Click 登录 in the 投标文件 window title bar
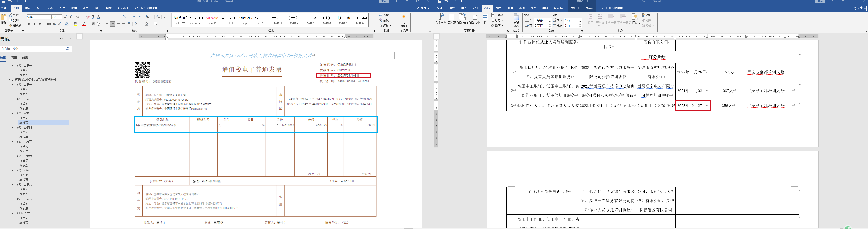The width and height of the screenshot is (868, 229). coord(384,1)
